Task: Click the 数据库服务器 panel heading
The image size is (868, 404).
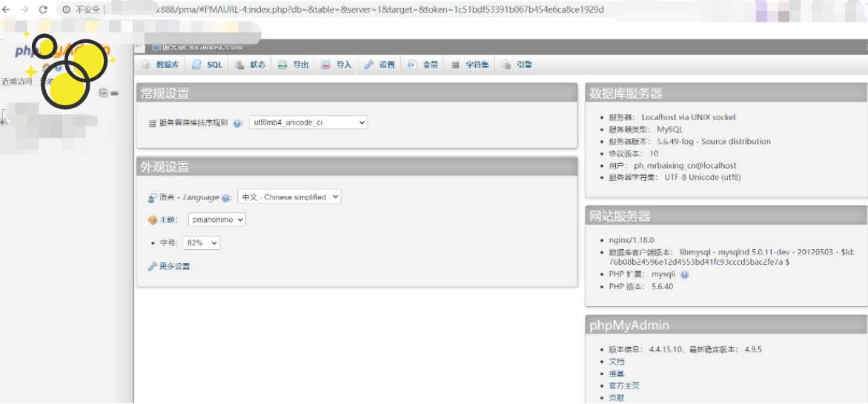Action: (626, 93)
